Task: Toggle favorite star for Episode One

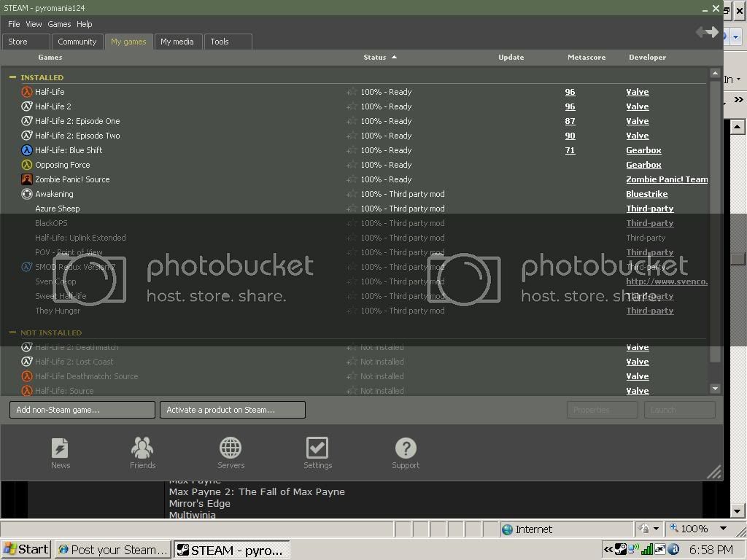Action: coord(352,122)
